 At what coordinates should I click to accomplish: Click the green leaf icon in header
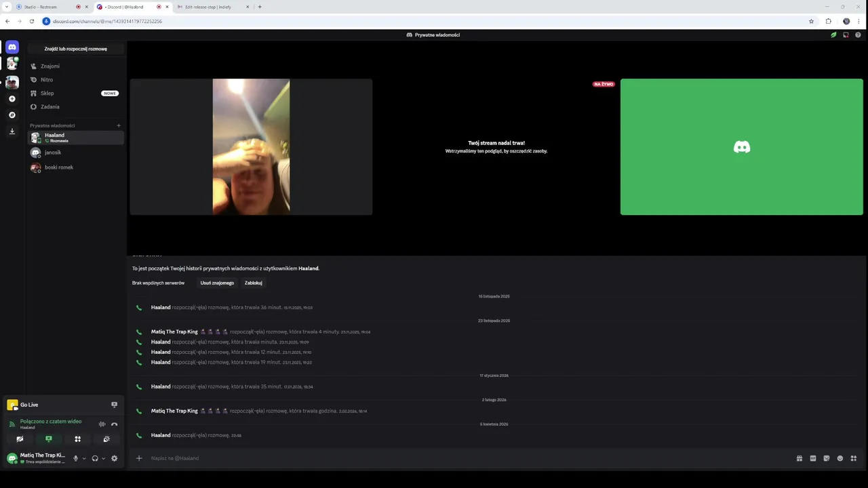click(833, 35)
